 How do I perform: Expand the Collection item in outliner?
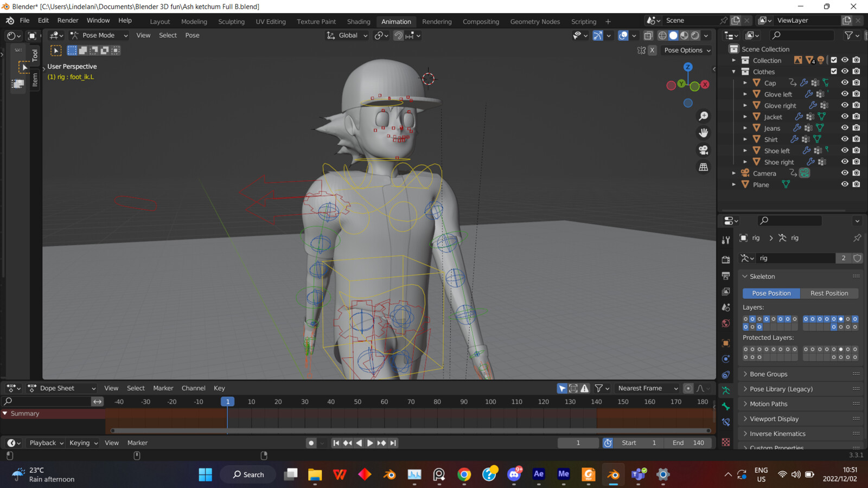click(x=734, y=60)
